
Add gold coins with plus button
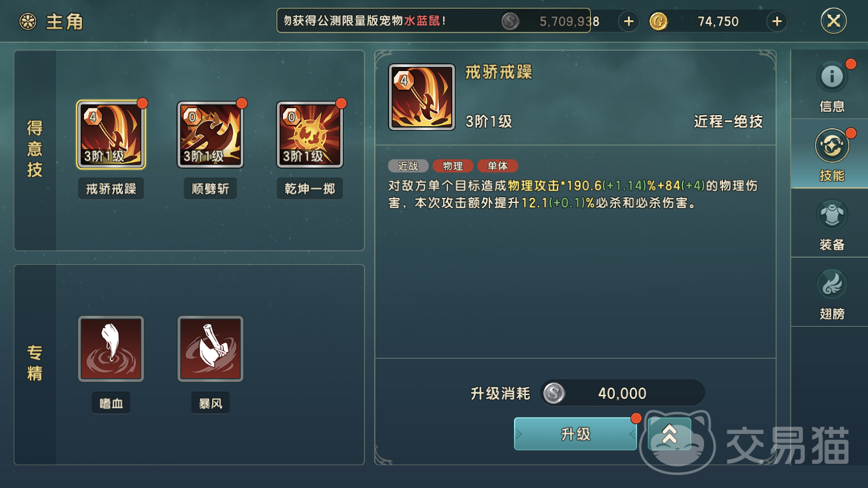777,21
